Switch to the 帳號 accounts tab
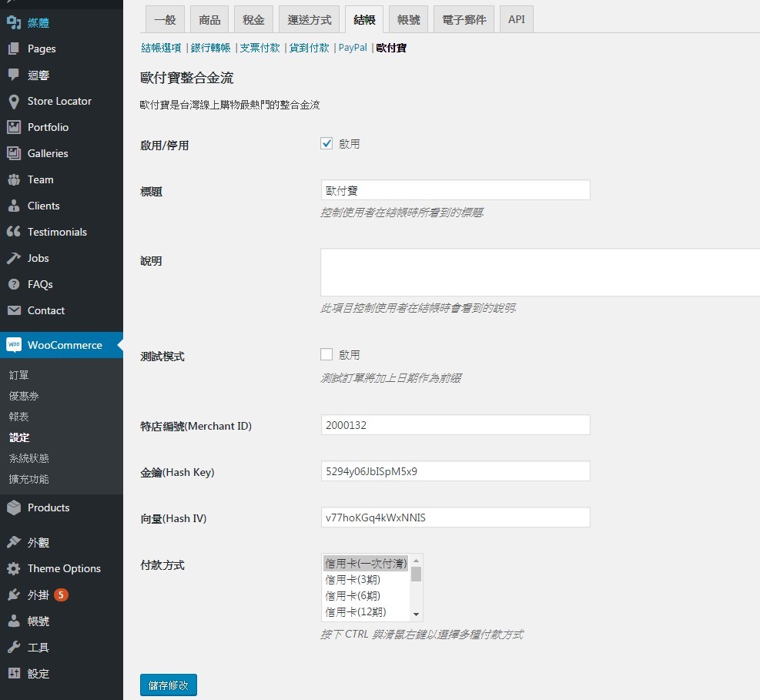760x700 pixels. tap(409, 19)
